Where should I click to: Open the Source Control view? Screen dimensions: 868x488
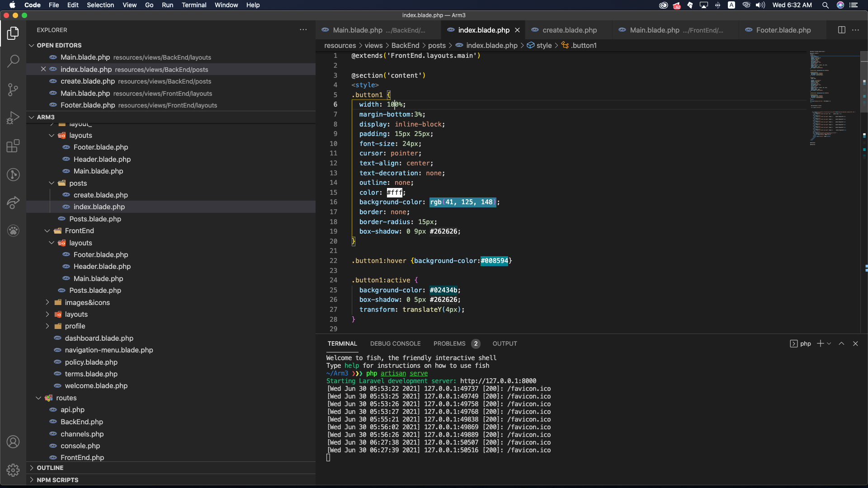pyautogui.click(x=13, y=89)
